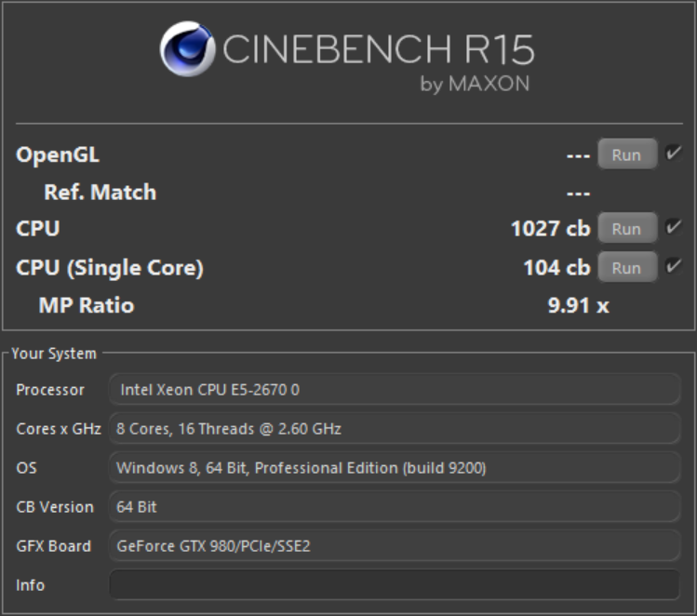697x616 pixels.
Task: Click the single core score 104 cb
Action: tap(557, 268)
